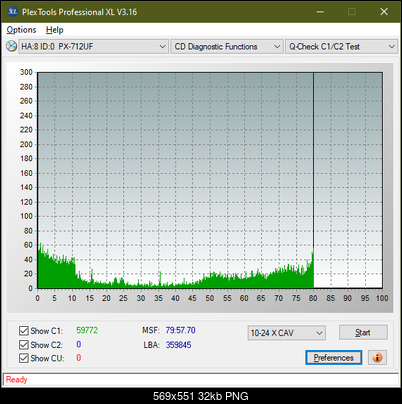Click the MSF label
This screenshot has height=404, width=402.
click(x=151, y=330)
